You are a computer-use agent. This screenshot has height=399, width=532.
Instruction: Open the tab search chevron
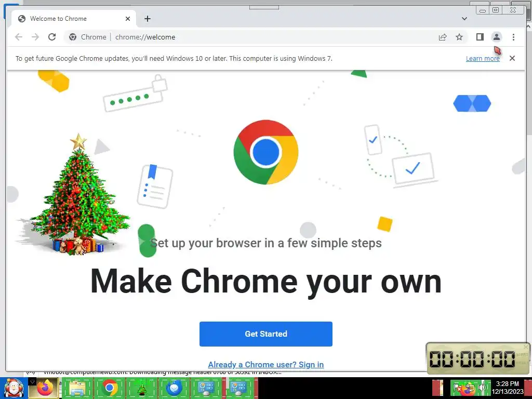464,19
